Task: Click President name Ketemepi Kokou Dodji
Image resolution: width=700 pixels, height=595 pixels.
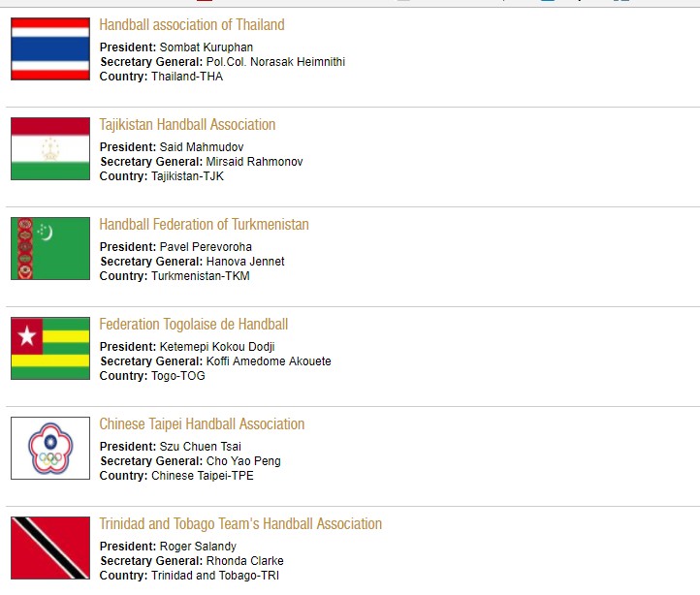Action: pos(217,347)
